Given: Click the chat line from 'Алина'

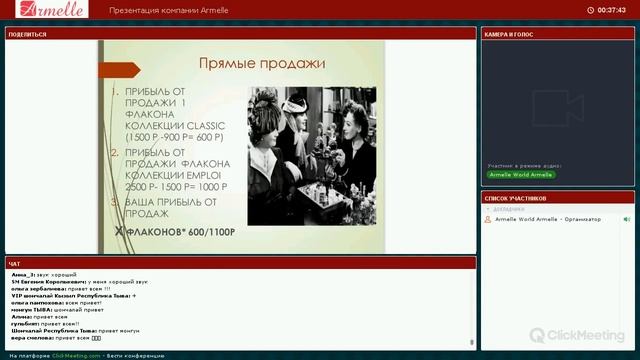Looking at the screenshot, I should (x=40, y=317).
